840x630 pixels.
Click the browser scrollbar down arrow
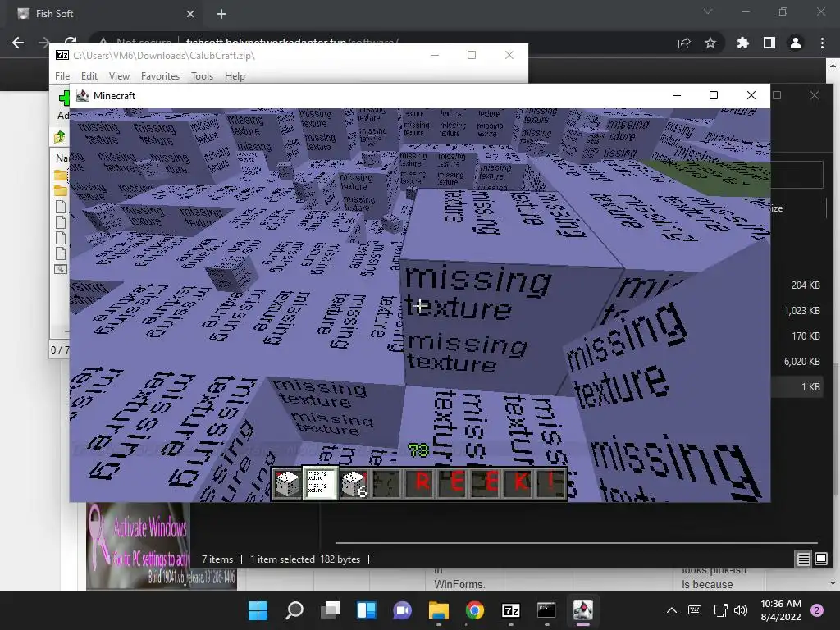tap(833, 583)
